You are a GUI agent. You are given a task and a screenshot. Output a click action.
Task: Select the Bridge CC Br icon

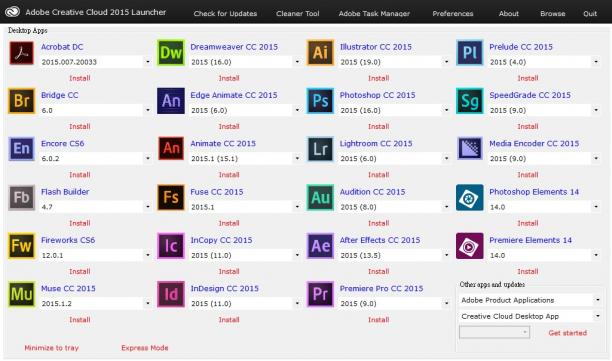click(x=21, y=101)
